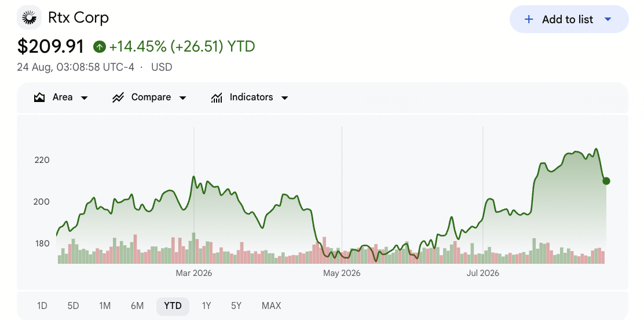Click the 24 Aug, 03:08:58 UTC-4 timestamp
The image size is (644, 320).
coord(75,67)
